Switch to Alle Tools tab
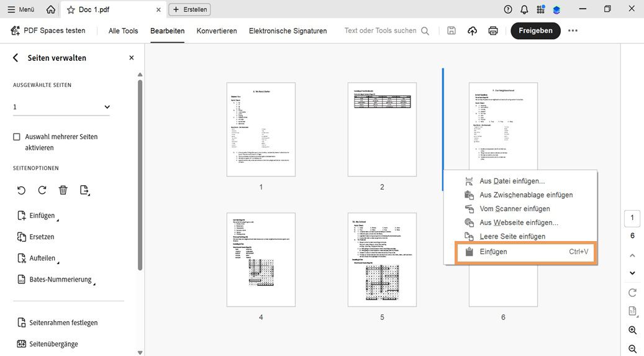Screen dimensions: 644x356 click(x=123, y=31)
